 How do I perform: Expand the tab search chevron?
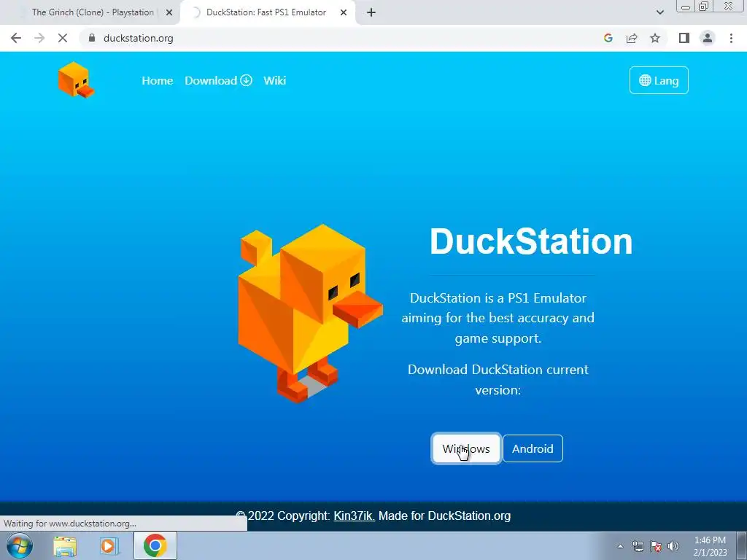(659, 12)
